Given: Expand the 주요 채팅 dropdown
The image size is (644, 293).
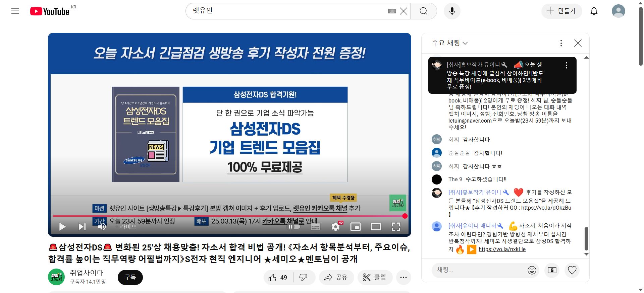Looking at the screenshot, I should 449,43.
